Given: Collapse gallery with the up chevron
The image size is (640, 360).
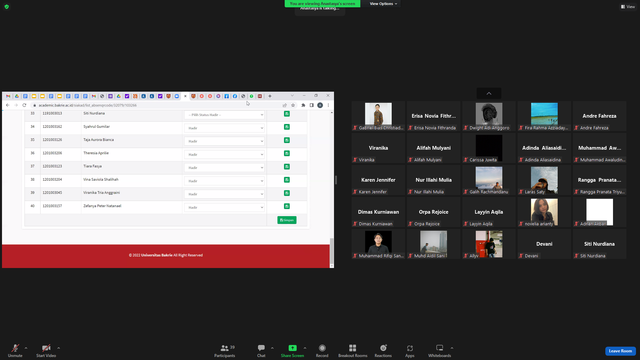Looking at the screenshot, I should (x=489, y=93).
